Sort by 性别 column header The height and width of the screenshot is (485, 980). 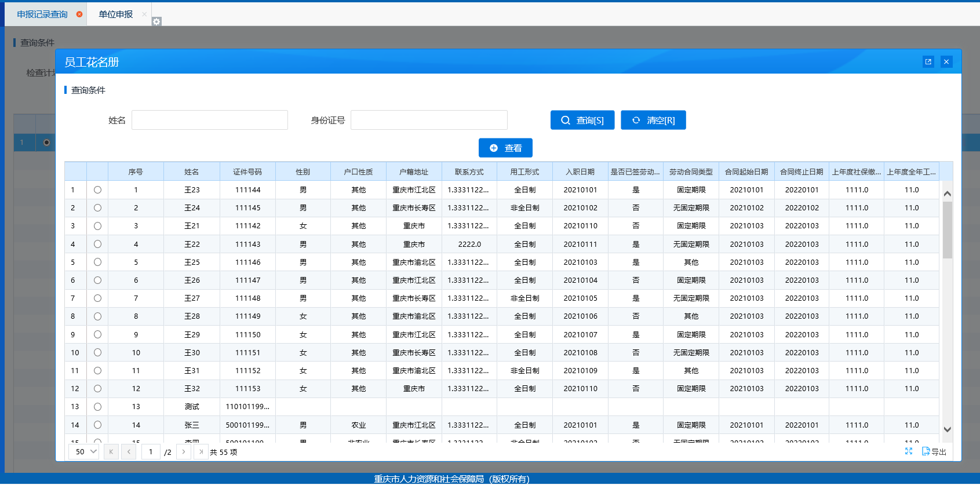click(303, 172)
